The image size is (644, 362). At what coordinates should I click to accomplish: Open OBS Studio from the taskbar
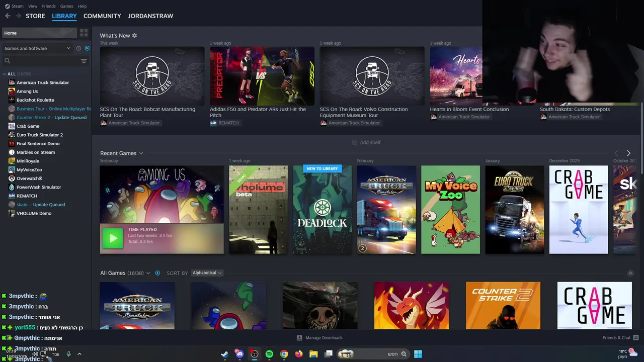point(254,354)
